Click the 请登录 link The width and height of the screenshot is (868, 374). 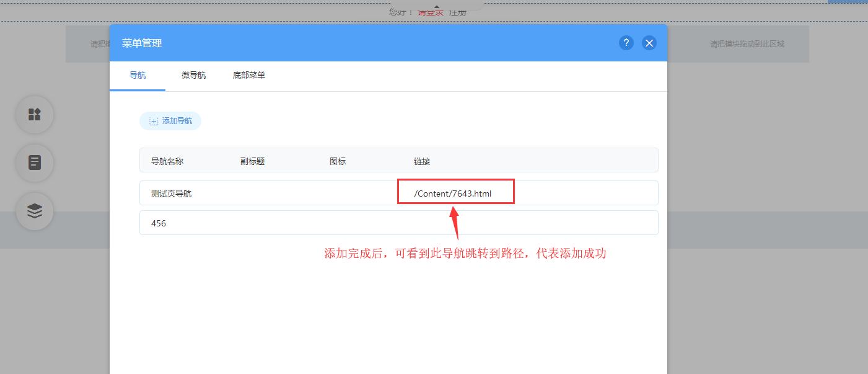point(430,12)
